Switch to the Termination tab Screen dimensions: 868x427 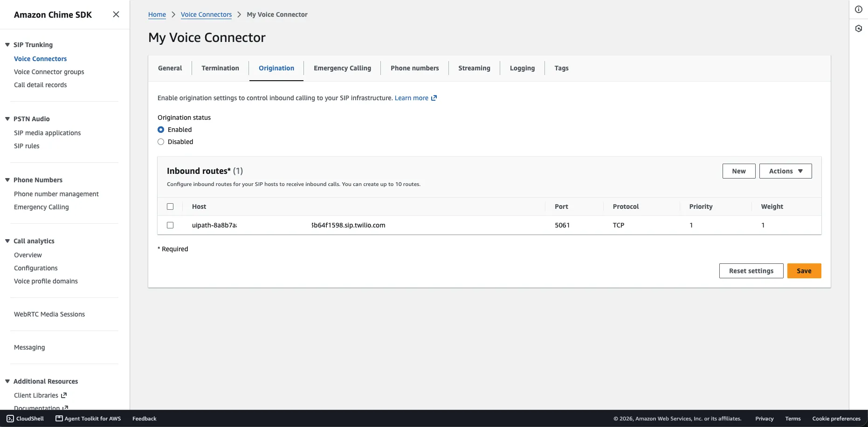(x=220, y=68)
